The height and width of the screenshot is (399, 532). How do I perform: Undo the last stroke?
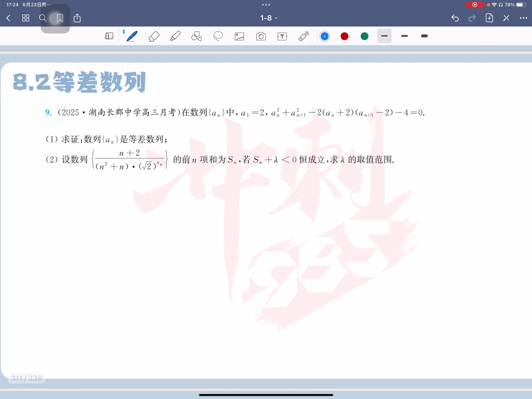point(455,18)
